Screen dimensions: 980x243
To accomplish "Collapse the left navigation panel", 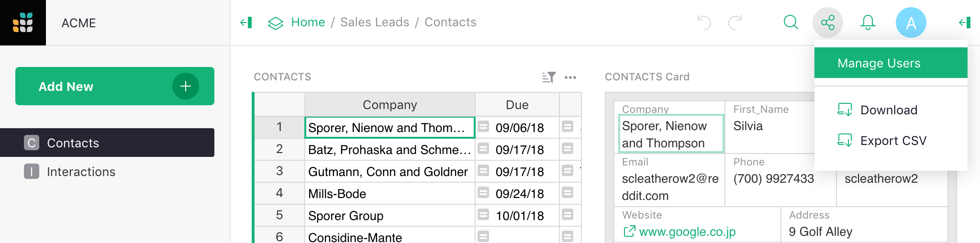I will tap(246, 22).
